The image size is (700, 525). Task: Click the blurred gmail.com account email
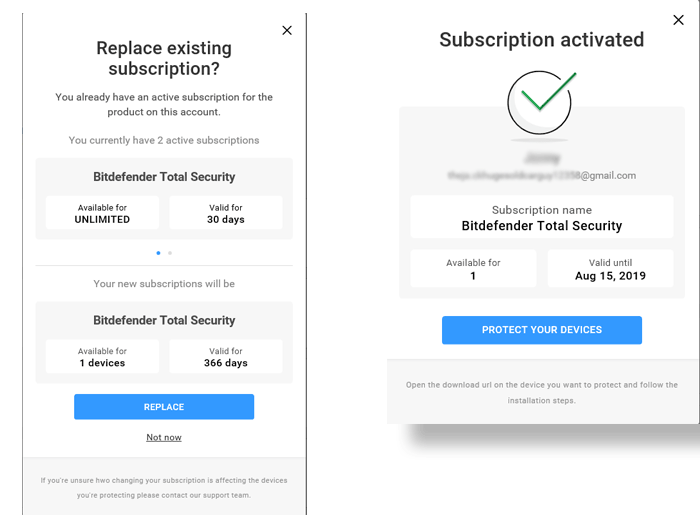[542, 175]
